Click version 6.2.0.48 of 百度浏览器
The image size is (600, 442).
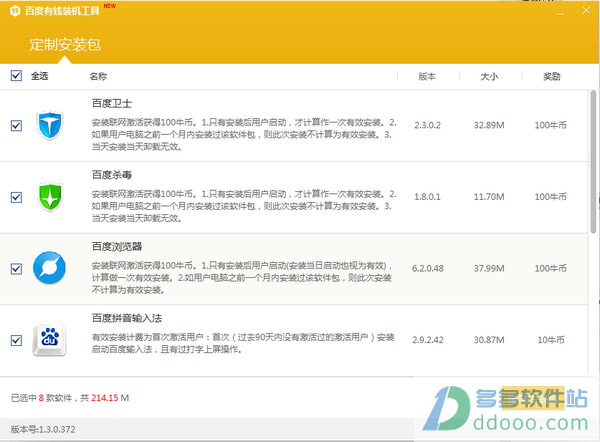(x=428, y=268)
